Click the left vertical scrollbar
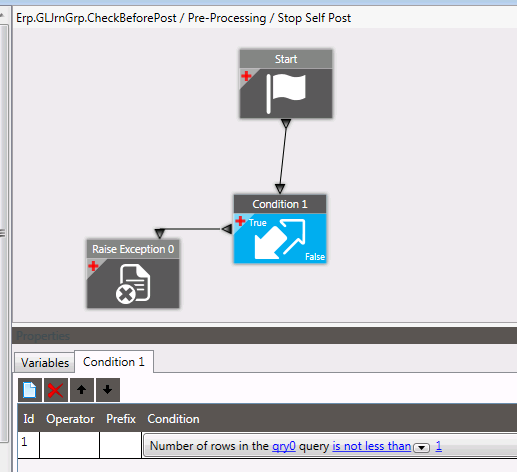Image resolution: width=517 pixels, height=472 pixels. tap(3, 233)
